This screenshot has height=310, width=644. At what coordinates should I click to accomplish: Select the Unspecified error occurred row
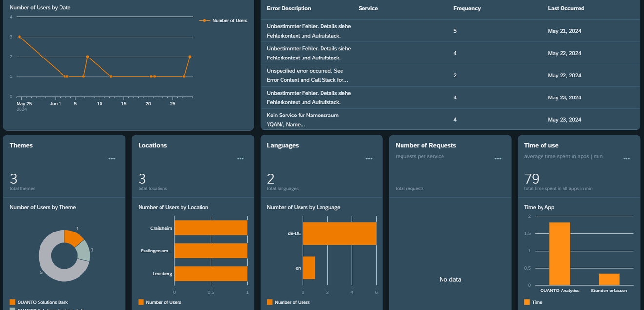pos(450,76)
